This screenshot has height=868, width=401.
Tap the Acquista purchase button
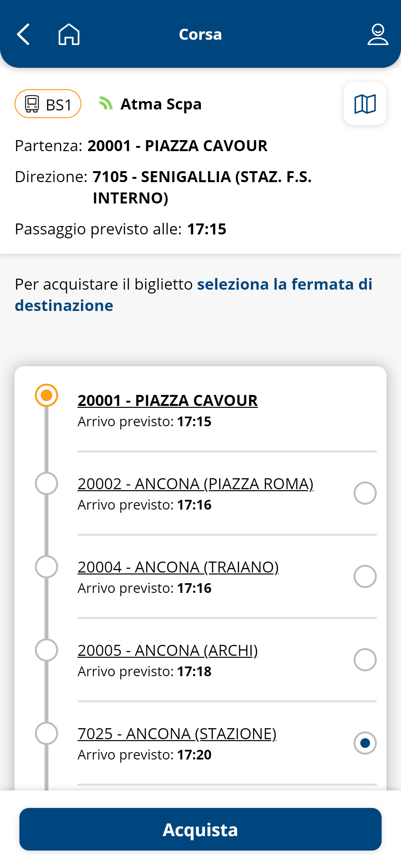pyautogui.click(x=200, y=829)
